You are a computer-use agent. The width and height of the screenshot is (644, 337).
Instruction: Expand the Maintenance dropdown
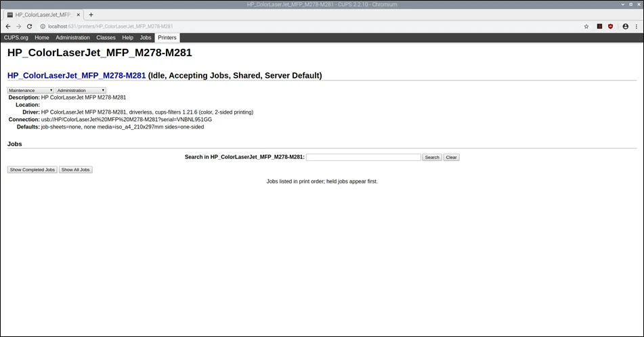tap(30, 90)
